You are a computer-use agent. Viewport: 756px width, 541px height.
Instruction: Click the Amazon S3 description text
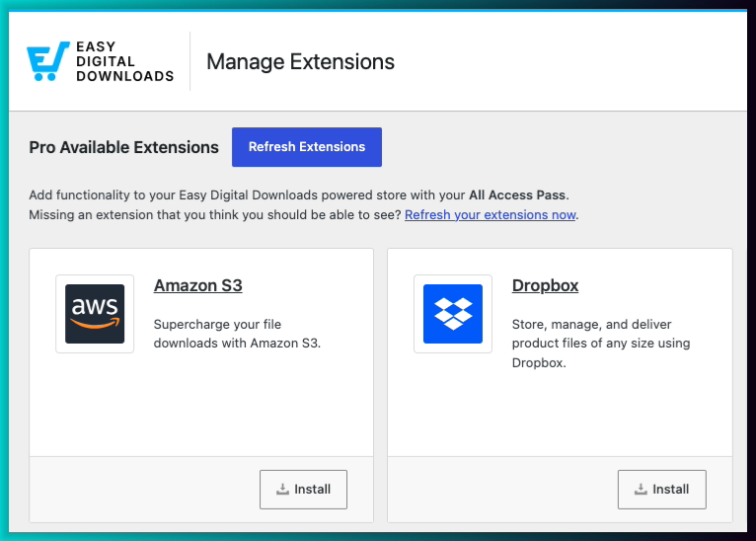[237, 334]
